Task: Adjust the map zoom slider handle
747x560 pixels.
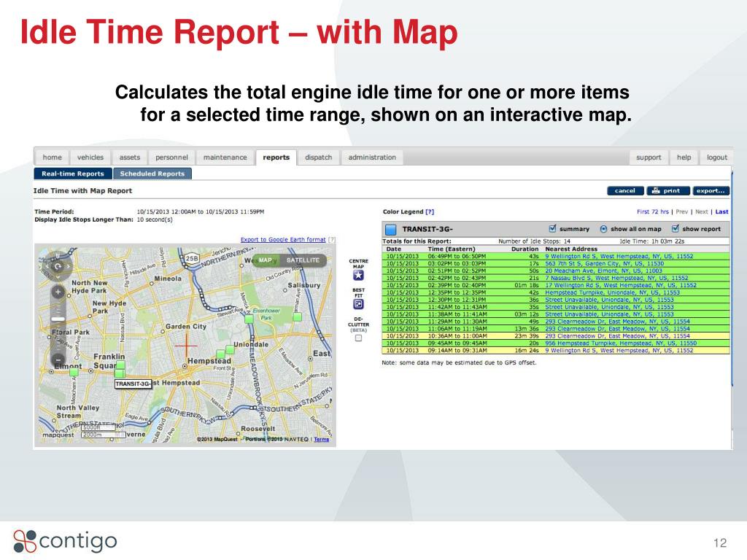Action: point(58,319)
